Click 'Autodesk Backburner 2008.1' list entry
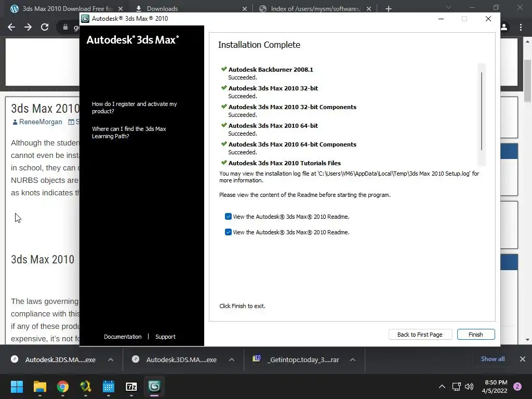The width and height of the screenshot is (532, 399). [x=270, y=70]
